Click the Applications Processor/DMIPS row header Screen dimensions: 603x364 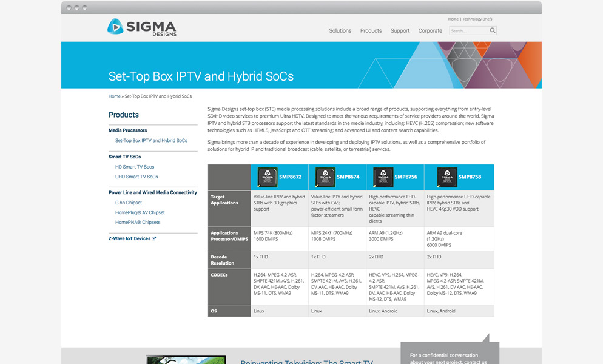[x=229, y=238]
